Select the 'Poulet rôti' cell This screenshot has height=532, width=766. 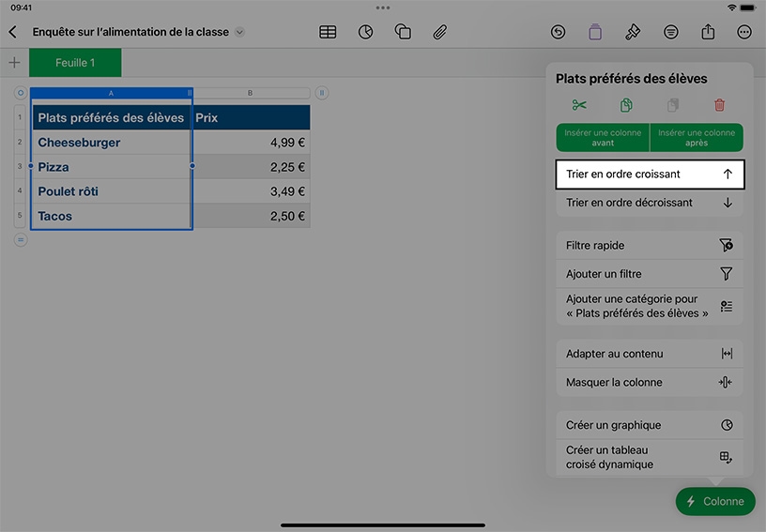[x=112, y=191]
